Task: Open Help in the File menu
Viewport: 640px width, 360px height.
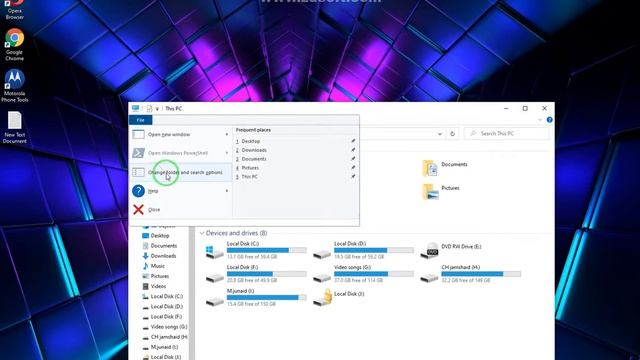Action: (x=180, y=191)
